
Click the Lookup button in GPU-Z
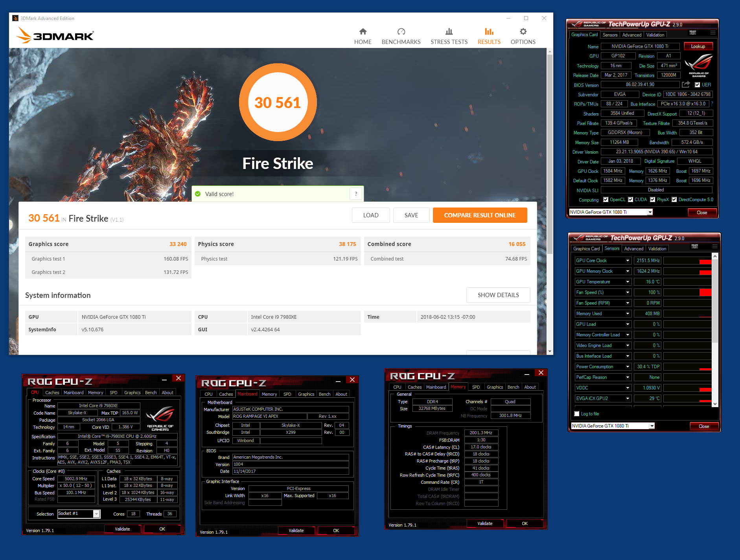click(x=698, y=46)
